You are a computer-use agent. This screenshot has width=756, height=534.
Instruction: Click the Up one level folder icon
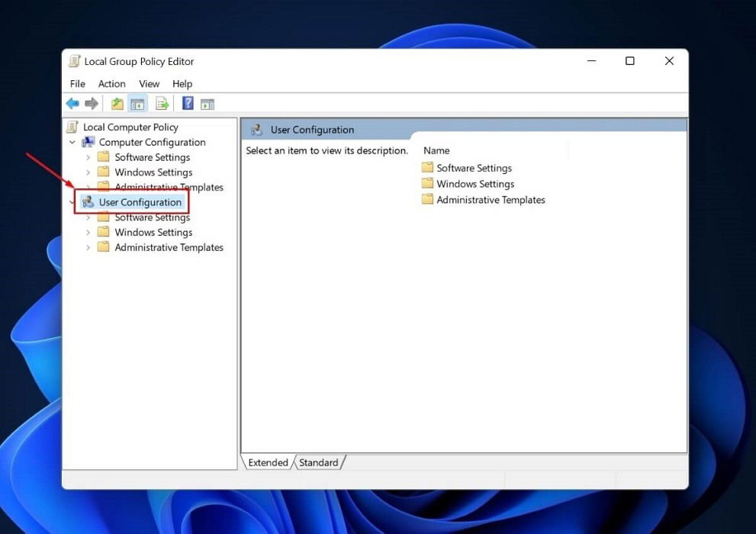[x=117, y=103]
